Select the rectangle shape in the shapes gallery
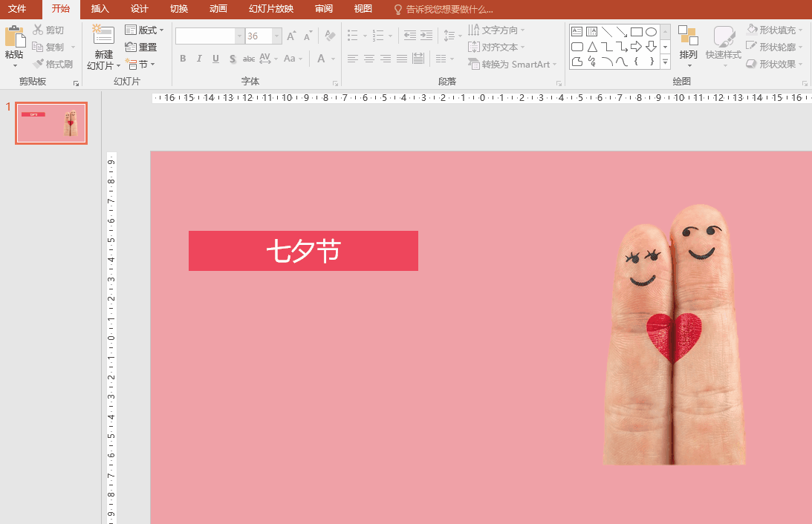 pyautogui.click(x=636, y=32)
